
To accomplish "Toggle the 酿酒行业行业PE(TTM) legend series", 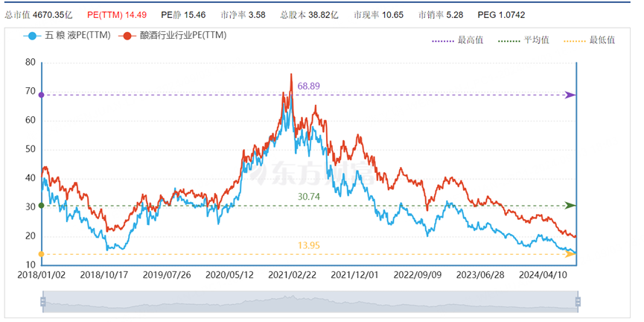I will pyautogui.click(x=173, y=36).
